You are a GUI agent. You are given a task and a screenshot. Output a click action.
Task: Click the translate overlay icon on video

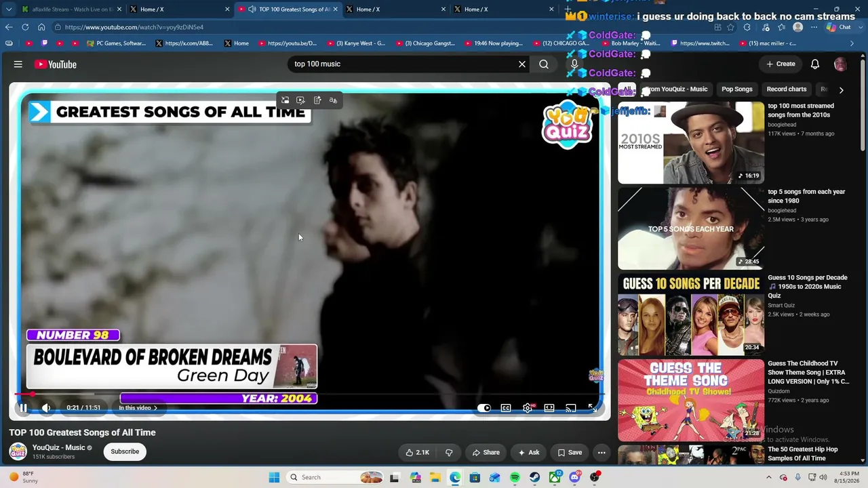[x=333, y=100]
